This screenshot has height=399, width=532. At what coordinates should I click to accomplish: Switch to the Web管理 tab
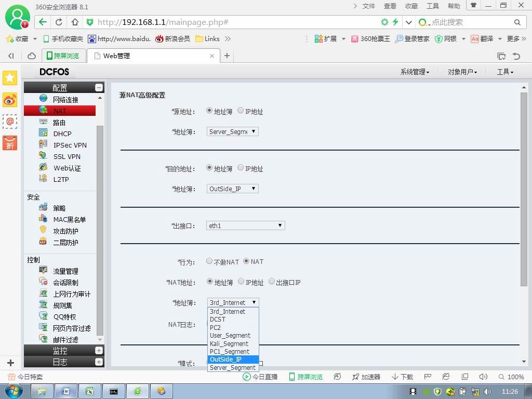pos(153,56)
